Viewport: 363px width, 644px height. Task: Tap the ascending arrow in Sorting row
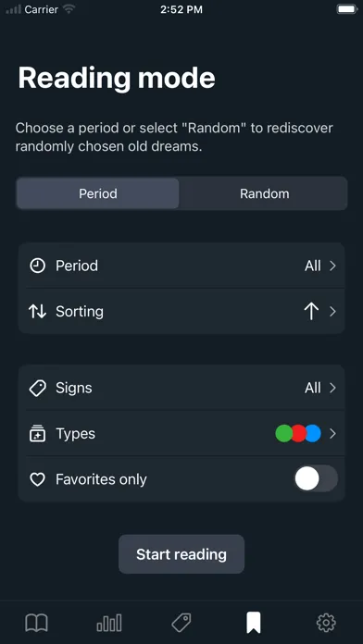[x=312, y=312]
